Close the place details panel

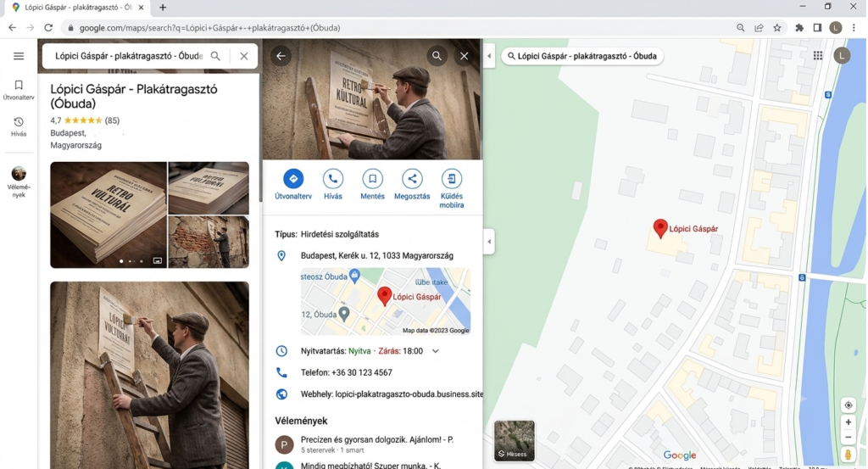[x=464, y=56]
